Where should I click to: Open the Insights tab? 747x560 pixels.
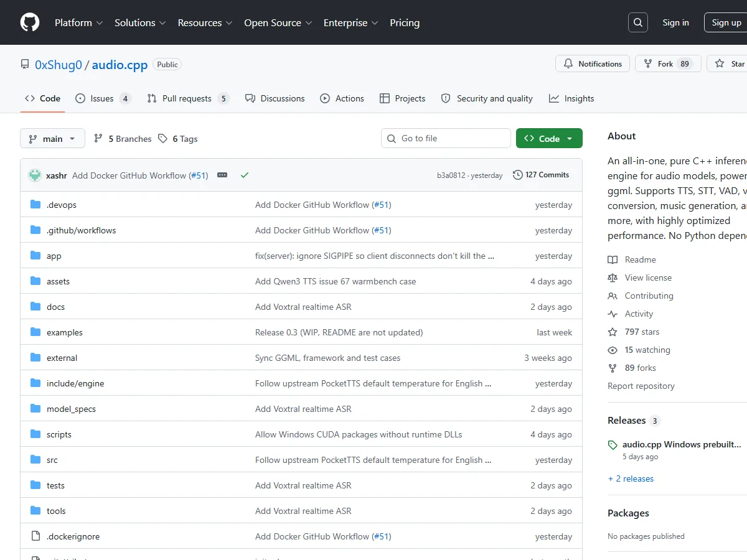pyautogui.click(x=571, y=98)
